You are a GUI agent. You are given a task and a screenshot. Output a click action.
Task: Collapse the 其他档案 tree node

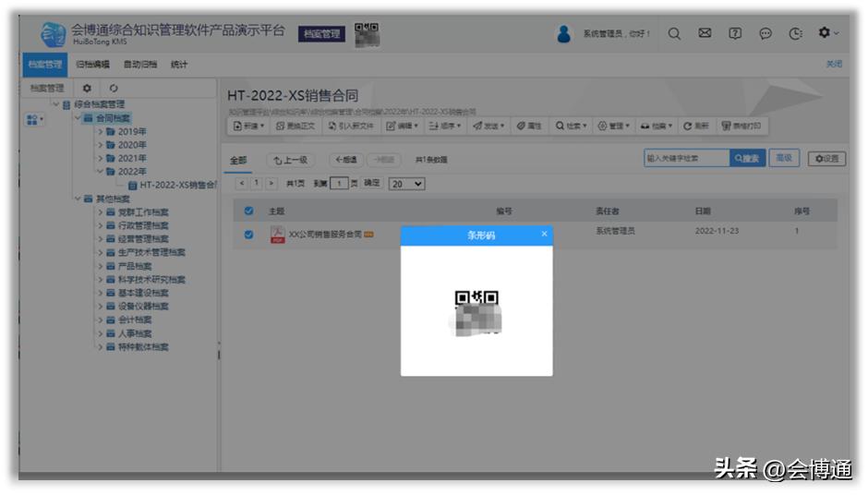coord(78,199)
